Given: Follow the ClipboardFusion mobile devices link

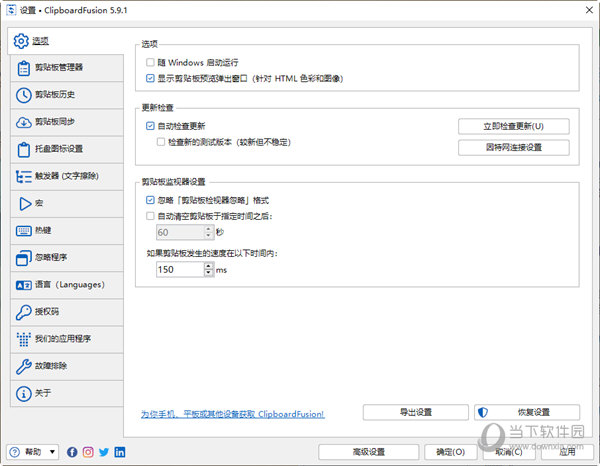Looking at the screenshot, I should 233,414.
